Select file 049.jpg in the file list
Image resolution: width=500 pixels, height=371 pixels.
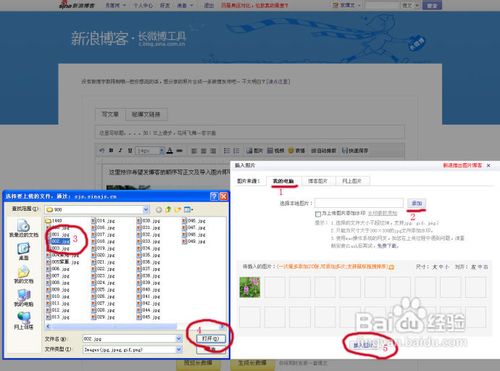coord(194,241)
